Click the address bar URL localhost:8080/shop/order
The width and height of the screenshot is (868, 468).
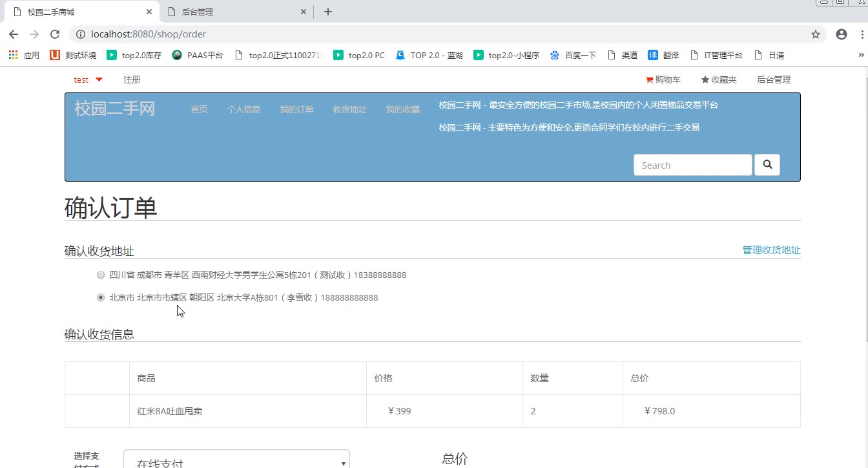point(149,34)
